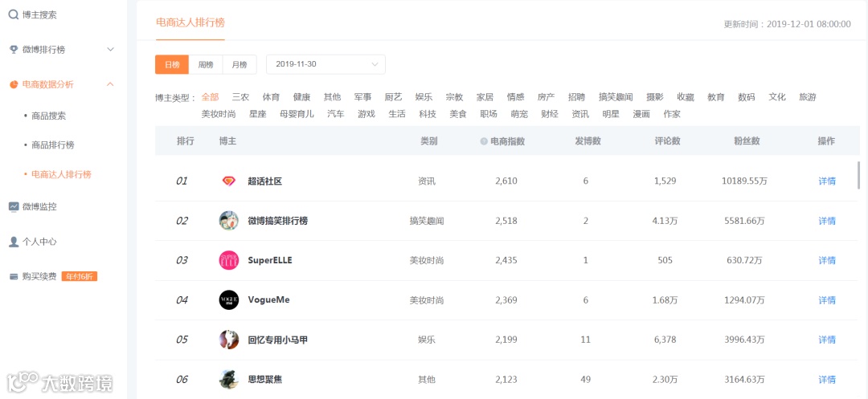Open 个人中心 in the sidebar

pos(39,242)
